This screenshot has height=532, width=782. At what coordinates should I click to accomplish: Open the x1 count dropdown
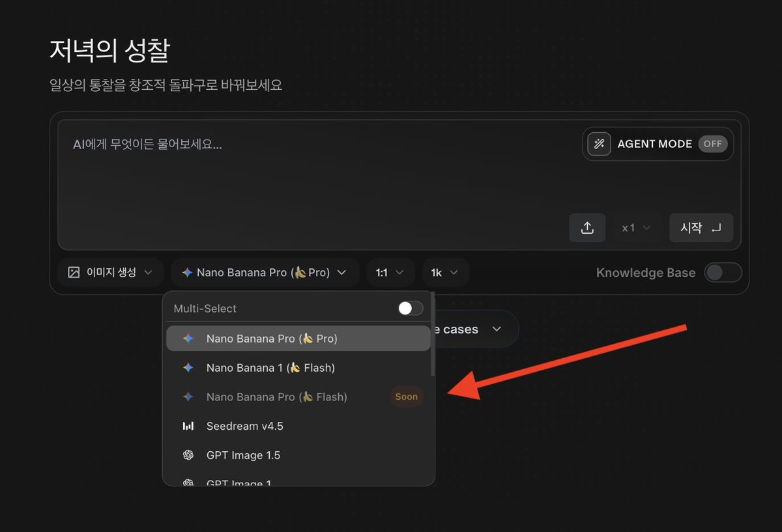point(637,228)
